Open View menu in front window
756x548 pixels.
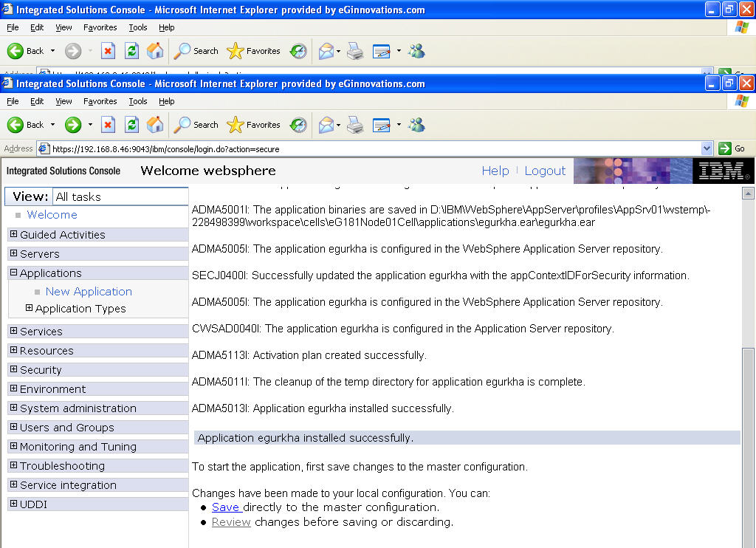63,101
